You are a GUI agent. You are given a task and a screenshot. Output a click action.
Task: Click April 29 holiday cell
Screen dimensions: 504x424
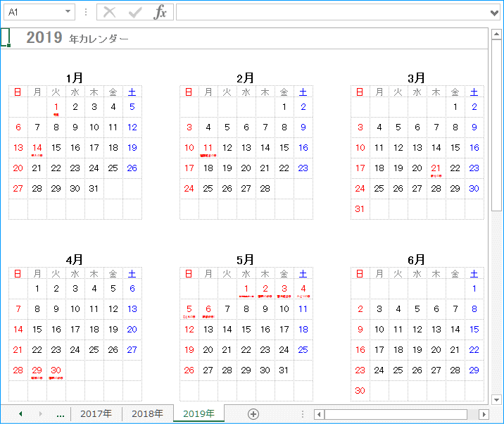pos(37,370)
